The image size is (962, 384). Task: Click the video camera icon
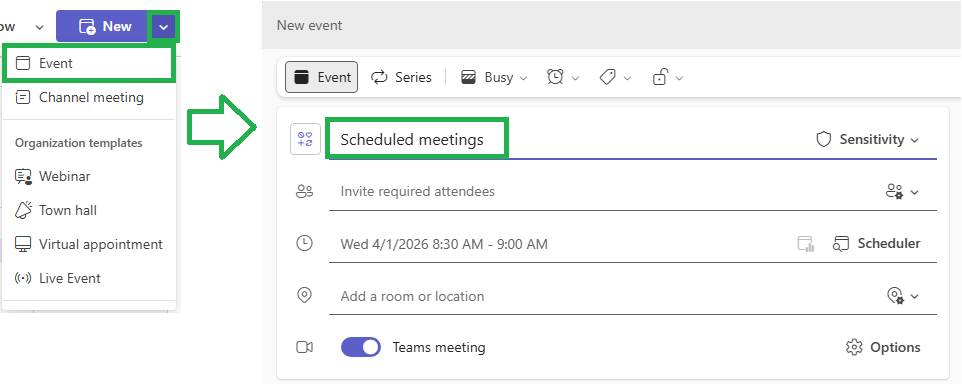click(x=304, y=347)
